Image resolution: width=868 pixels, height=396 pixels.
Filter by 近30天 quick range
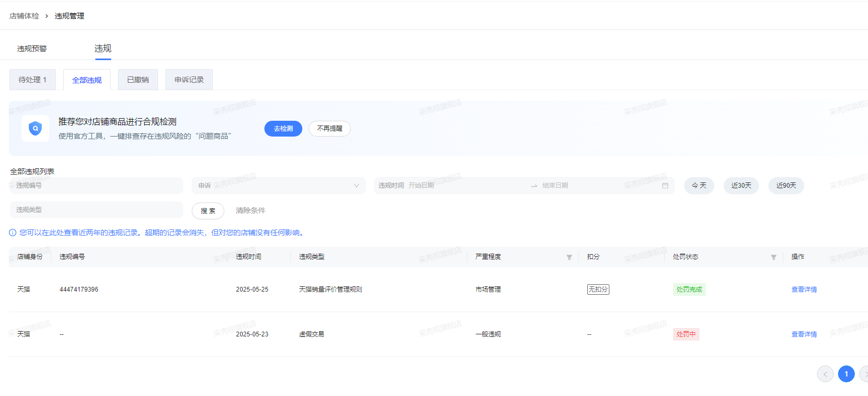741,186
